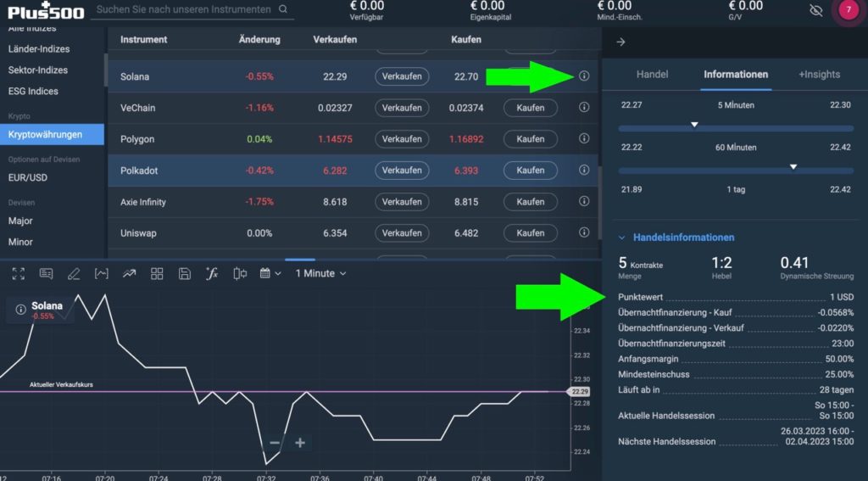868x481 pixels.
Task: Select EUR/USD options category
Action: point(28,177)
